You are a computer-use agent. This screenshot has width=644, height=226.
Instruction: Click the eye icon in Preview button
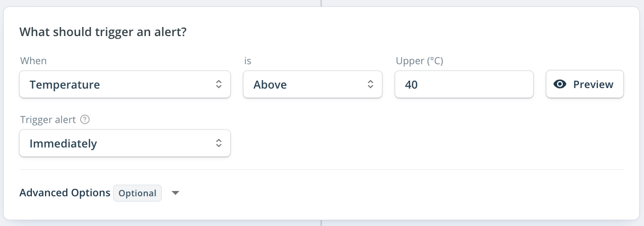coord(560,84)
